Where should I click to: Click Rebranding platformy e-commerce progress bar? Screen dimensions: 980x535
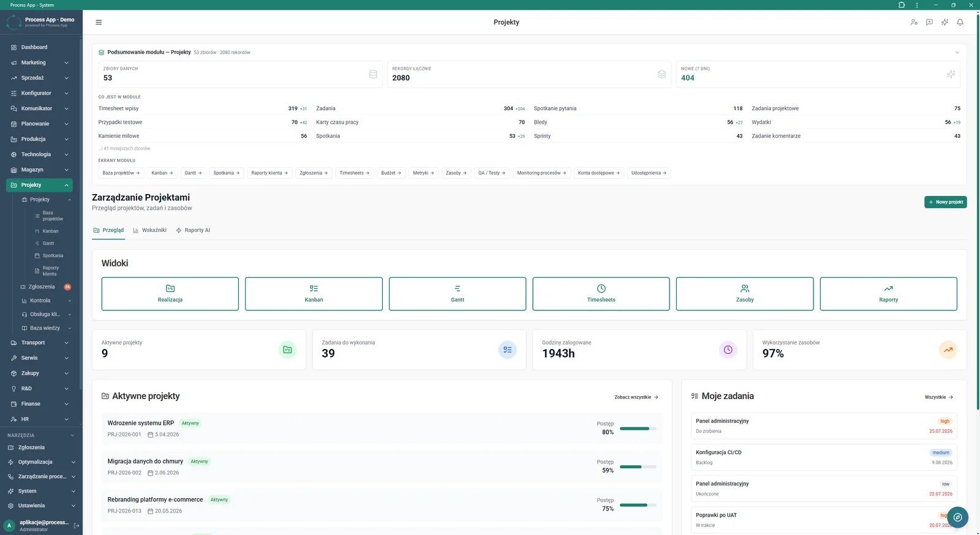[x=638, y=505]
